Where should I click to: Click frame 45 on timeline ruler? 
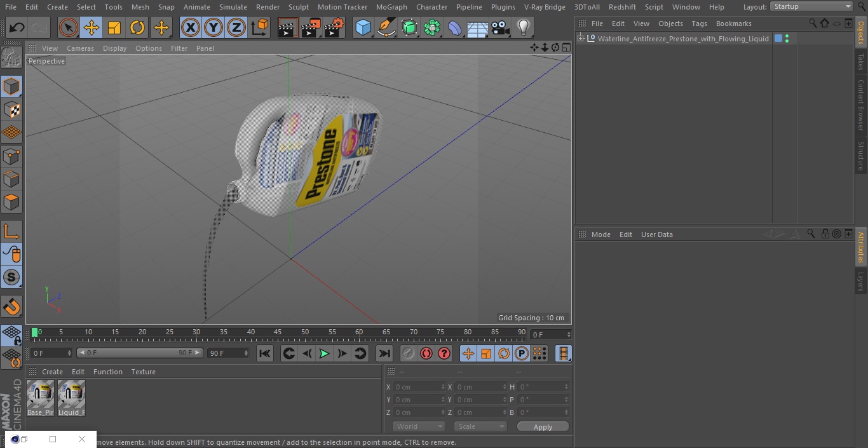278,332
